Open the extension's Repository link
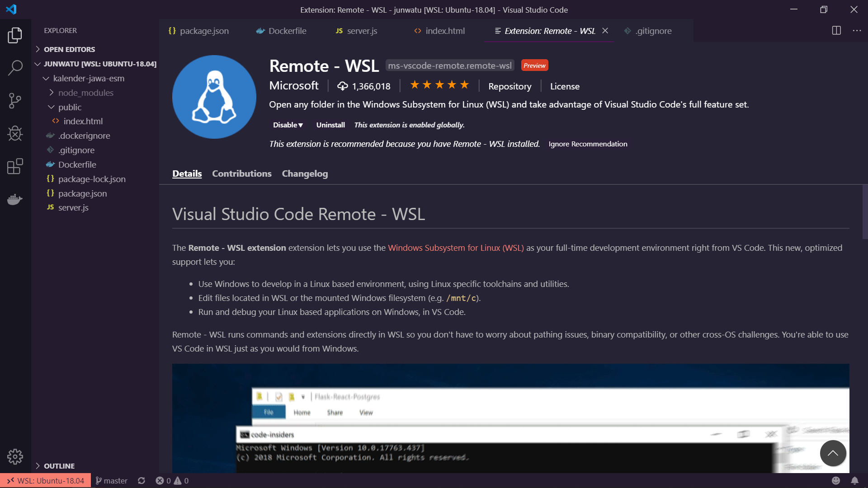The image size is (868, 488). point(509,86)
